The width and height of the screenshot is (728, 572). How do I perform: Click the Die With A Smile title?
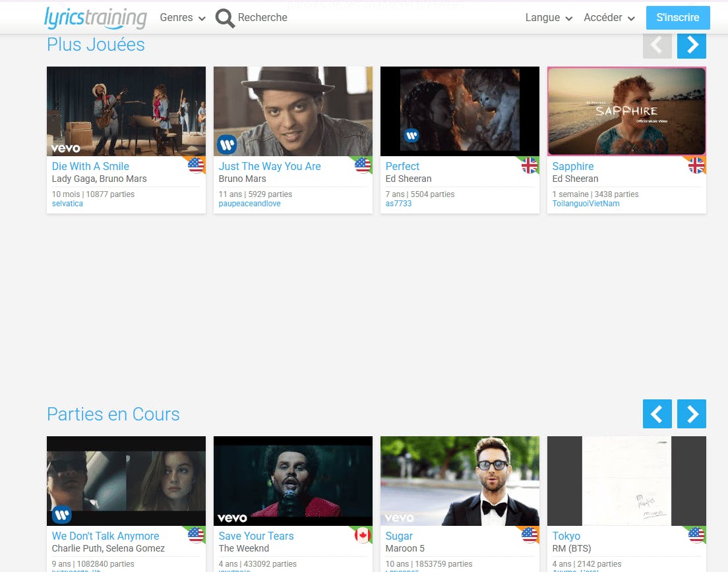coord(90,166)
